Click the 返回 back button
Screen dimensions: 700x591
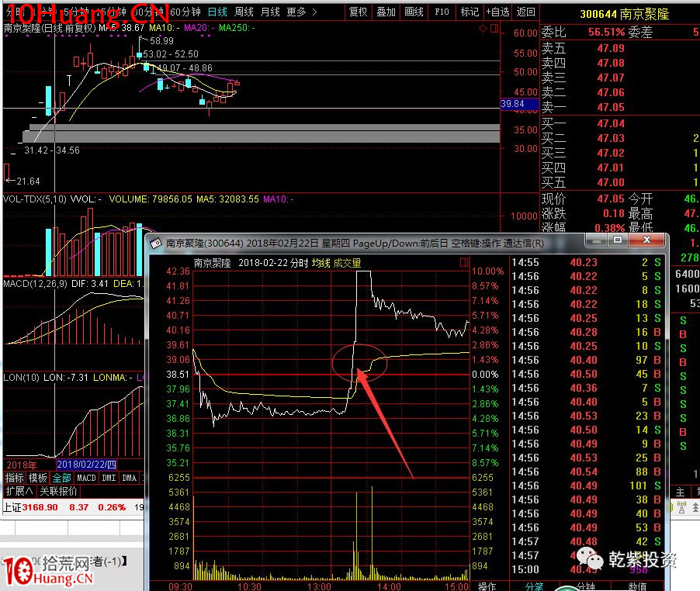click(x=526, y=12)
